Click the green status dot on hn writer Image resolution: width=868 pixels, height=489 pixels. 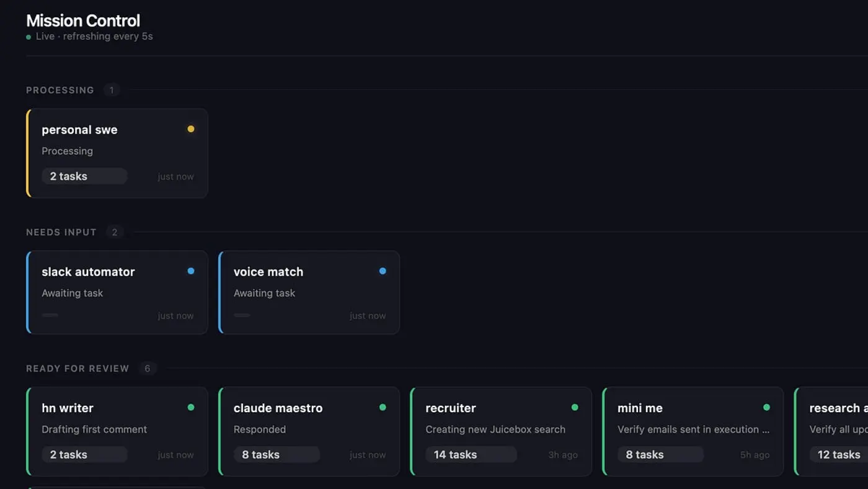point(191,407)
